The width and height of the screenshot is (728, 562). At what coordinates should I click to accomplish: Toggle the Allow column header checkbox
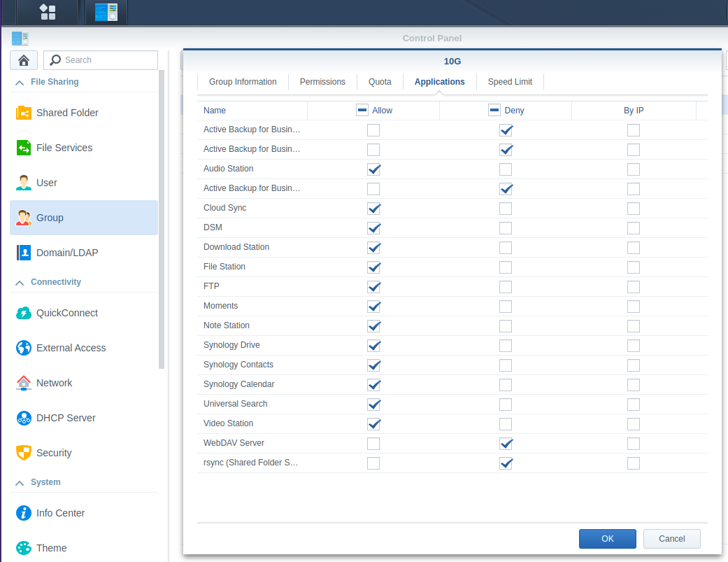point(362,110)
